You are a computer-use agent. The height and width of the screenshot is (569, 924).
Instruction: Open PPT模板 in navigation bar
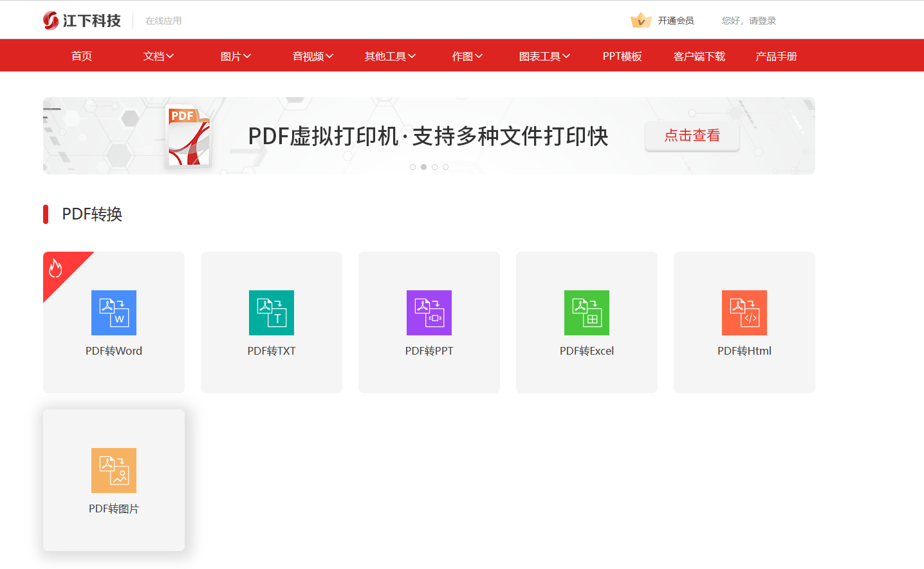click(622, 56)
